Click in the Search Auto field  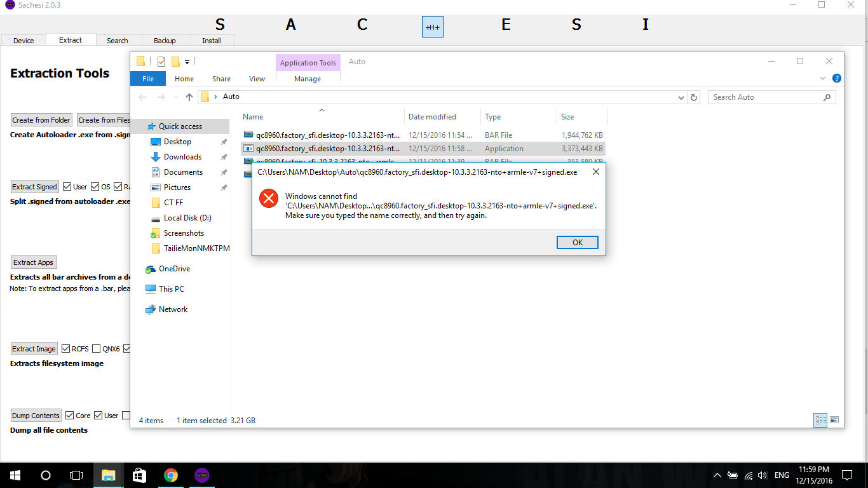click(x=766, y=97)
